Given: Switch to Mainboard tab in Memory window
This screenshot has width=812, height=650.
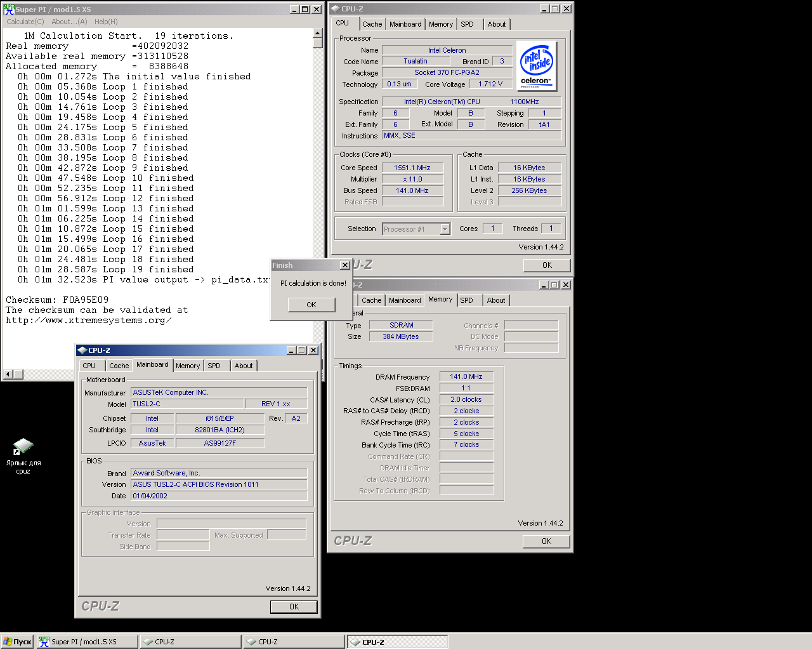Looking at the screenshot, I should click(x=405, y=300).
